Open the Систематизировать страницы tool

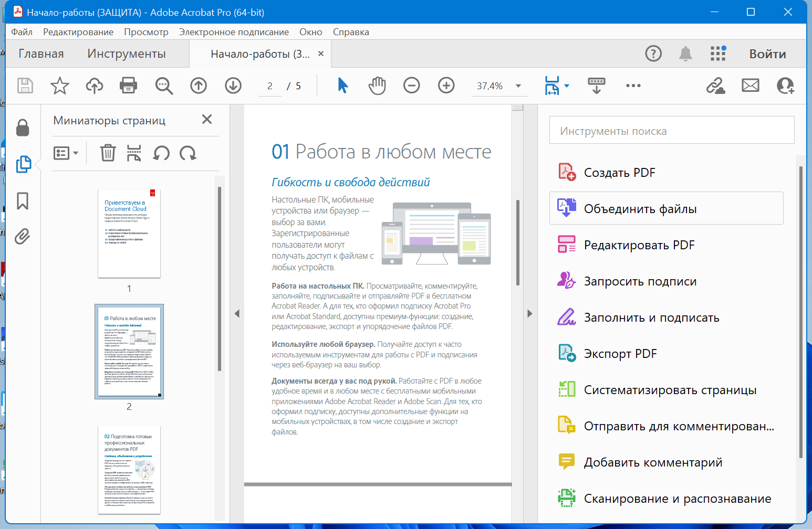(667, 389)
